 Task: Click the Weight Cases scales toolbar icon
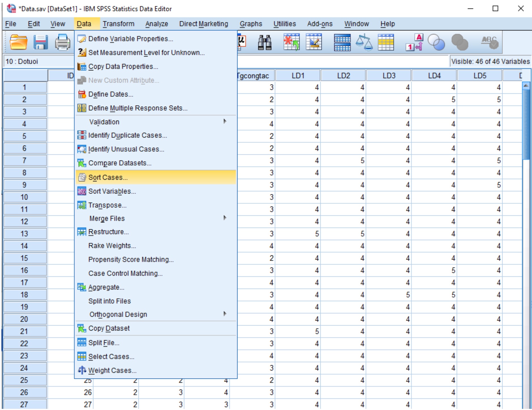pyautogui.click(x=364, y=43)
